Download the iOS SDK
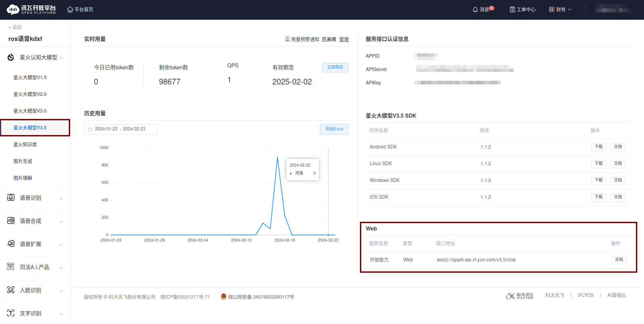The width and height of the screenshot is (644, 324). point(598,197)
